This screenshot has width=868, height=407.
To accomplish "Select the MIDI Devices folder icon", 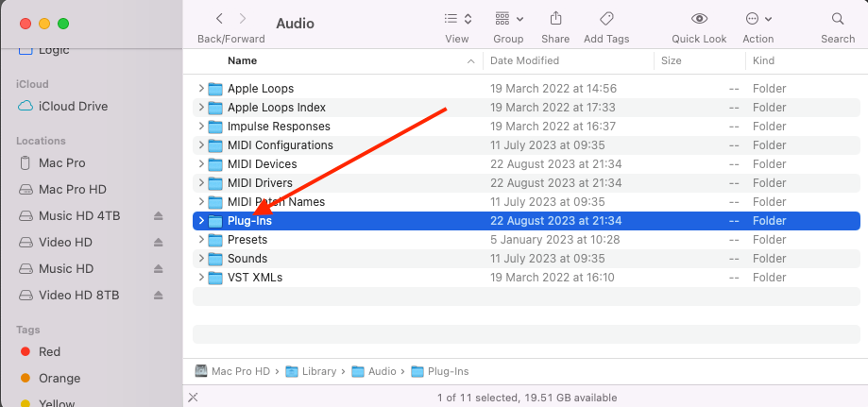I will click(215, 164).
